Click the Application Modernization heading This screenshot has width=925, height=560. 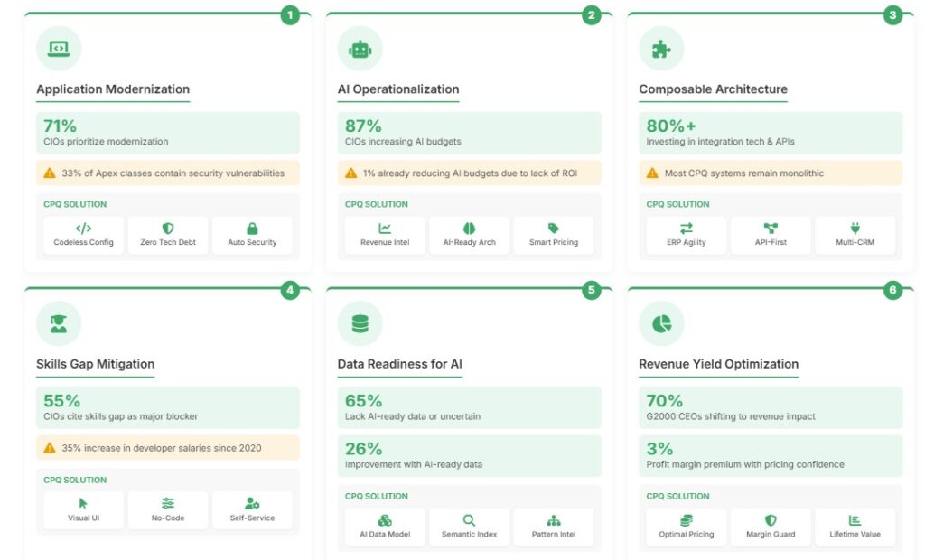113,89
